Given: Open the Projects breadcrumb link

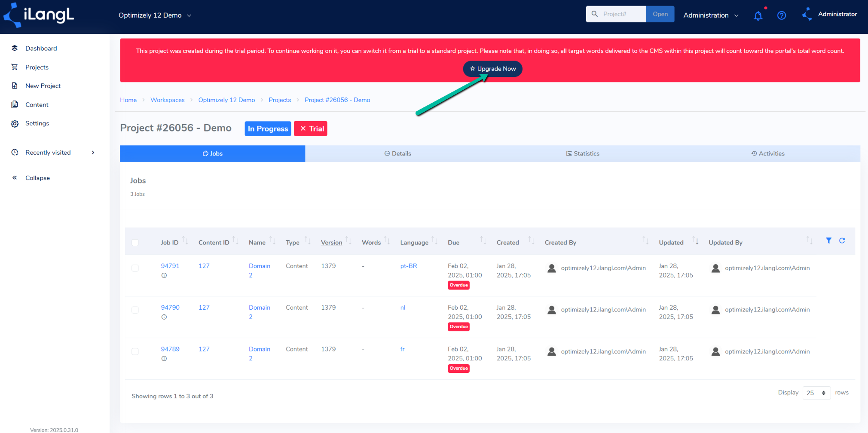Looking at the screenshot, I should [280, 100].
